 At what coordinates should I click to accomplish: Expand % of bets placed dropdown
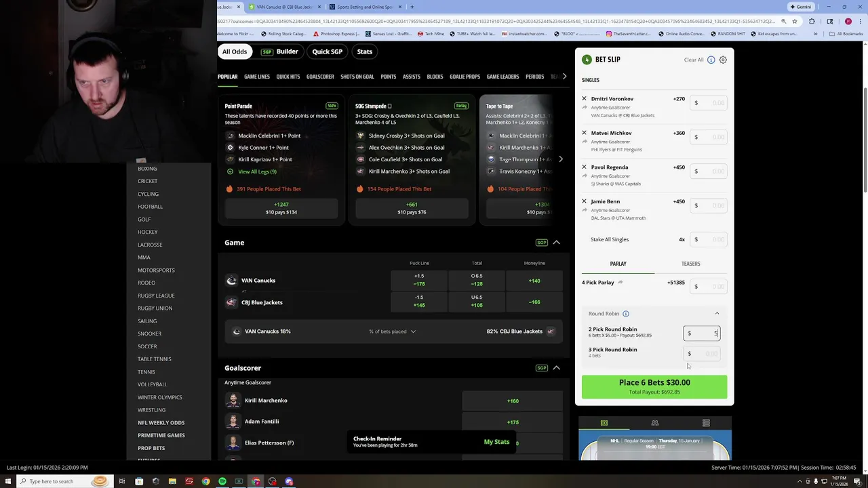click(393, 331)
